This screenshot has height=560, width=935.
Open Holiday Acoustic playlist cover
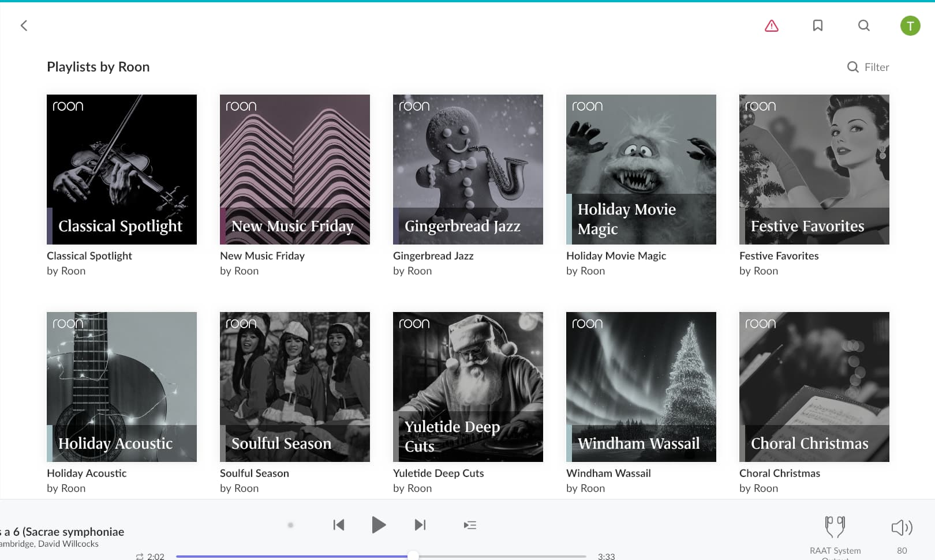click(x=122, y=387)
